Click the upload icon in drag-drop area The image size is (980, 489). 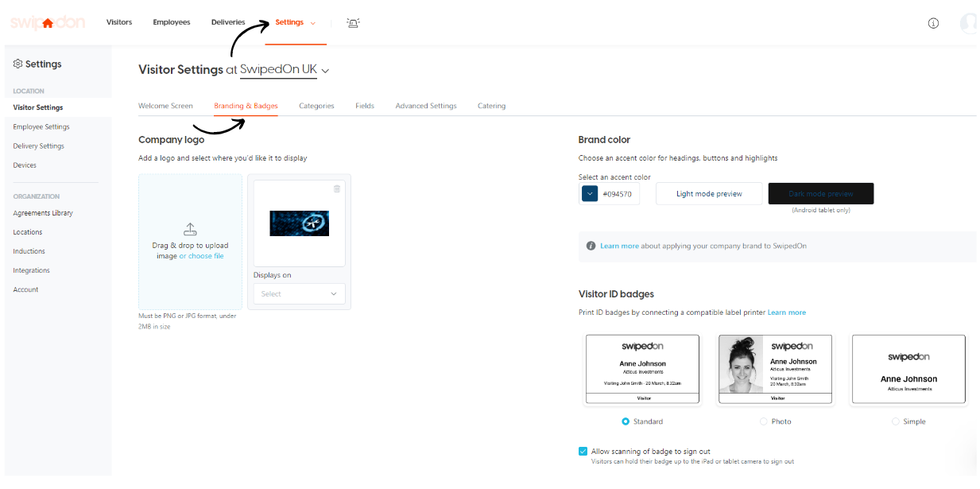point(190,229)
